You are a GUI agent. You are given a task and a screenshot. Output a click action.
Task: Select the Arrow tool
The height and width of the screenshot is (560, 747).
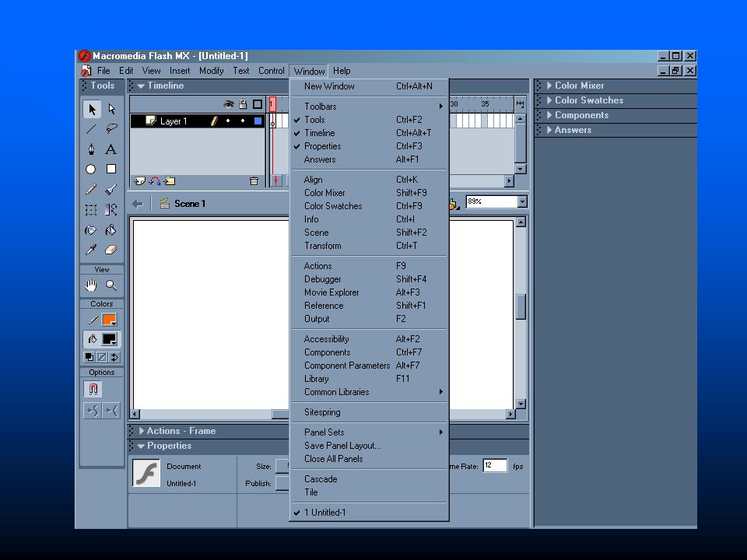(x=92, y=109)
